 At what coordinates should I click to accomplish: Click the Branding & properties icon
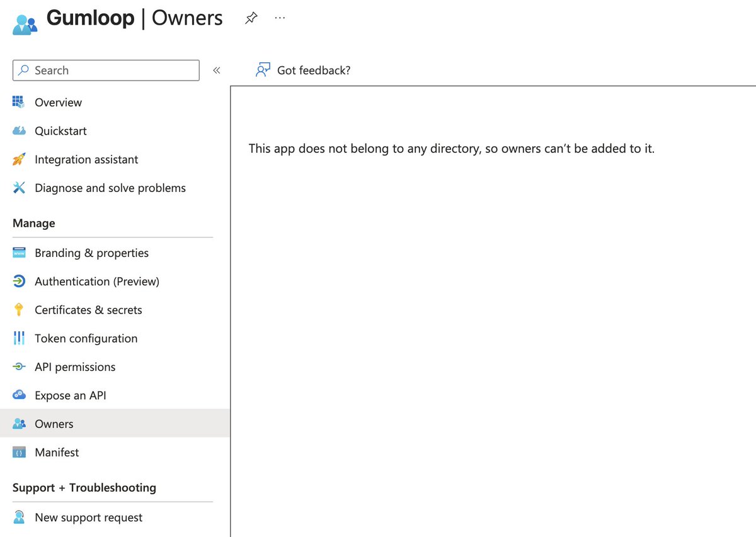tap(19, 253)
